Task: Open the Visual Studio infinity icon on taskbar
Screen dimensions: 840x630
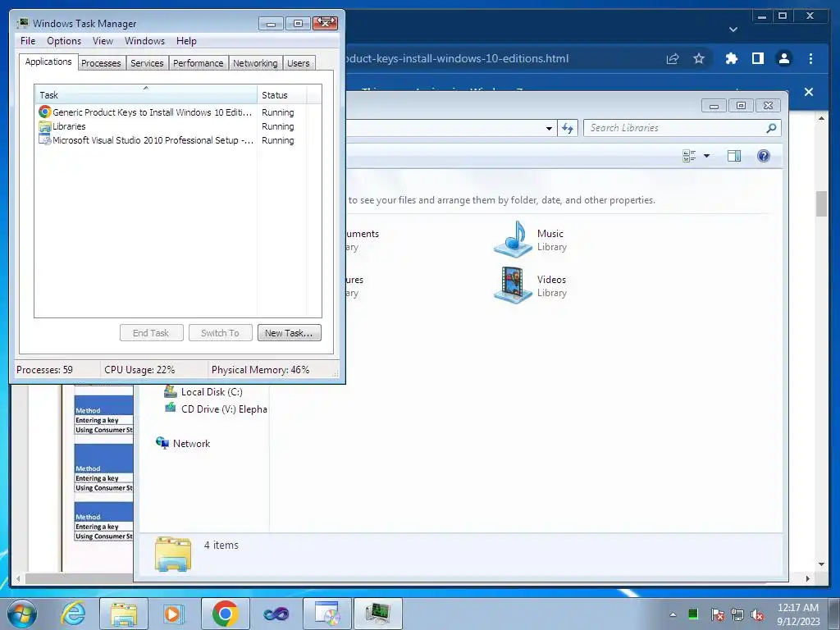Action: click(x=276, y=614)
